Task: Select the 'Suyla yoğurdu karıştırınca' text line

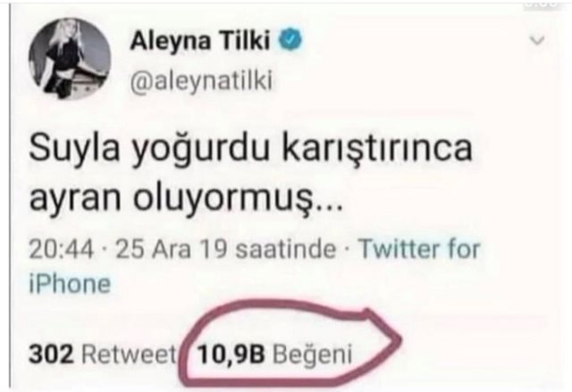Action: (x=250, y=148)
